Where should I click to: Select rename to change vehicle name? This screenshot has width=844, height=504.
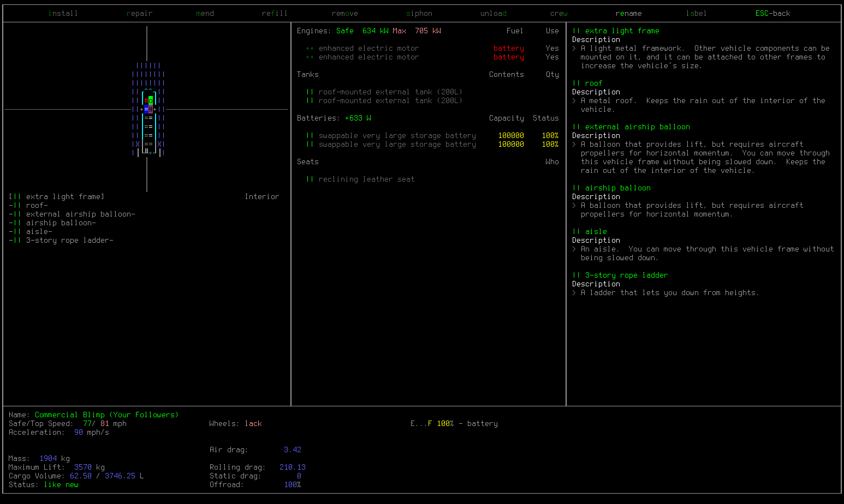click(628, 13)
